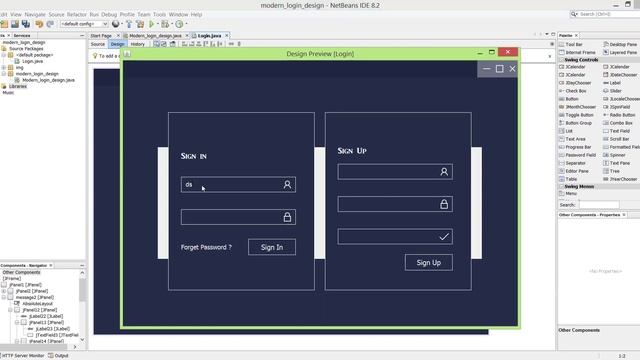Click the Sign In button
Viewport: 640px width, 360px height.
tap(272, 247)
